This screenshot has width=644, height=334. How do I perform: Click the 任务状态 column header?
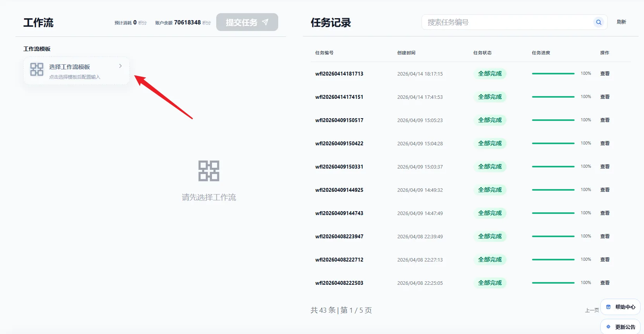pos(482,53)
